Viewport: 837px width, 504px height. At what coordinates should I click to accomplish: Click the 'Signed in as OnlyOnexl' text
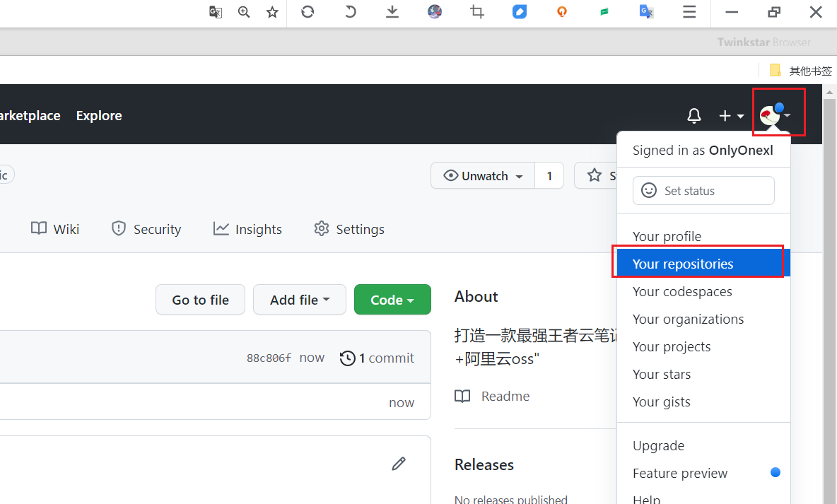pos(703,151)
